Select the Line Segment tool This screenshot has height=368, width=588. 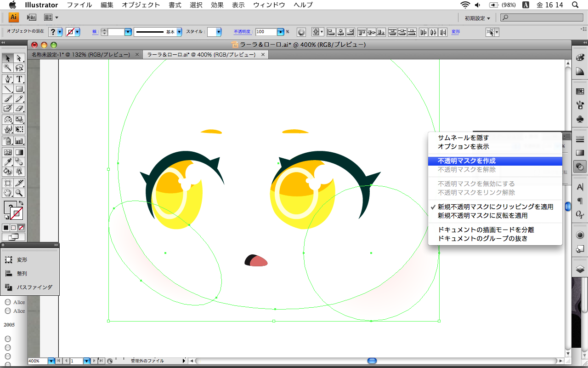[8, 89]
